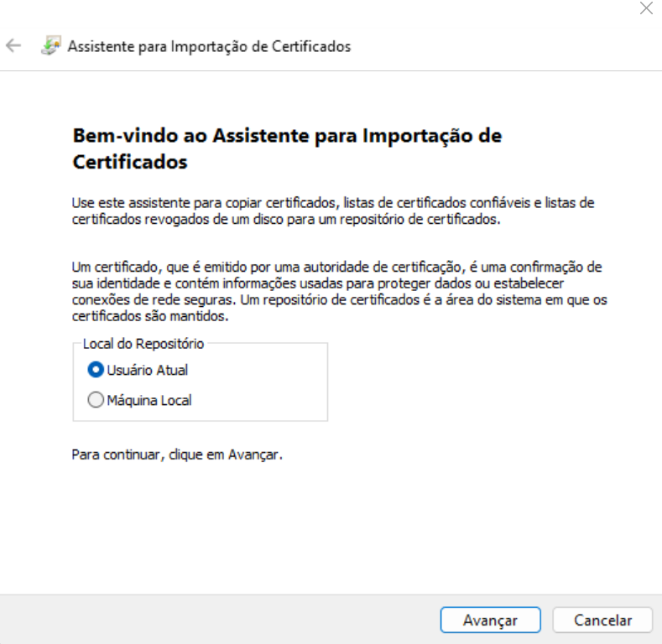Click the Avançar button

pos(490,620)
